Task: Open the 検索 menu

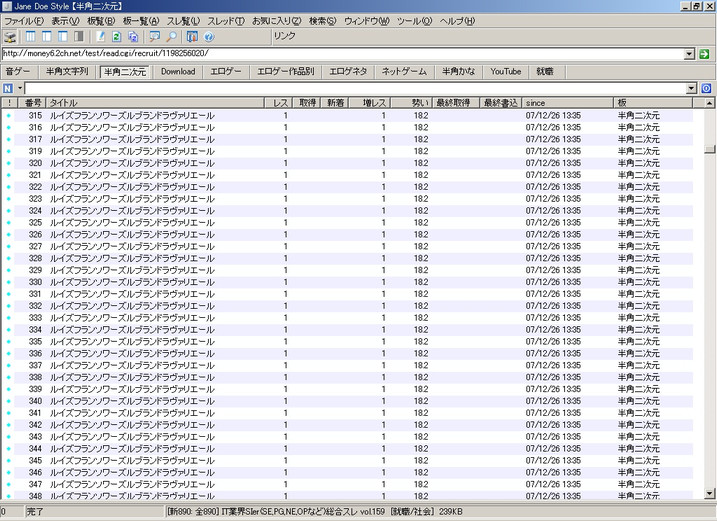Action: pos(322,21)
